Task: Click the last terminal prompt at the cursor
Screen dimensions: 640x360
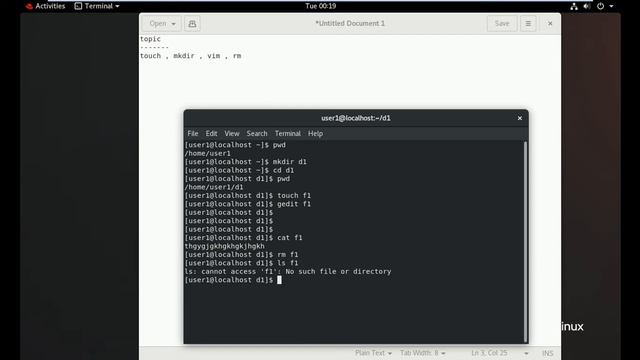Action: (233, 280)
